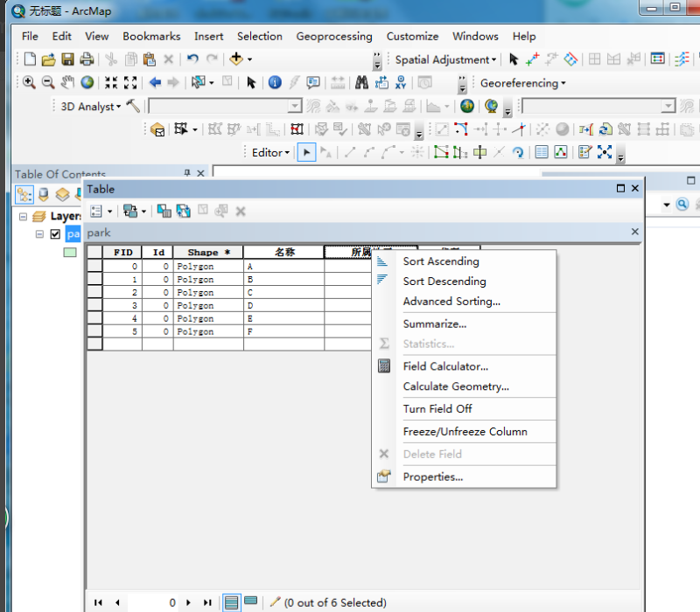The width and height of the screenshot is (700, 612).
Task: Move to previous record arrow
Action: click(117, 602)
